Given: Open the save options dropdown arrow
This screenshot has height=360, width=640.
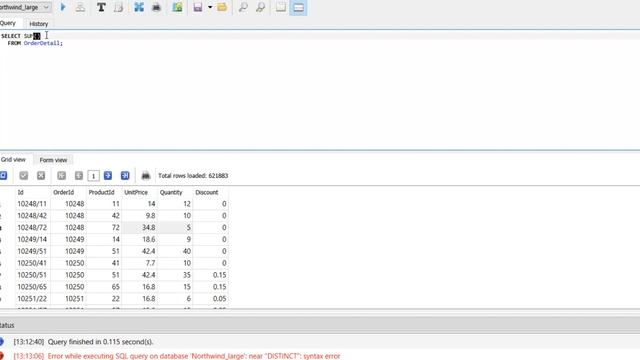Looking at the screenshot, I should (x=210, y=7).
